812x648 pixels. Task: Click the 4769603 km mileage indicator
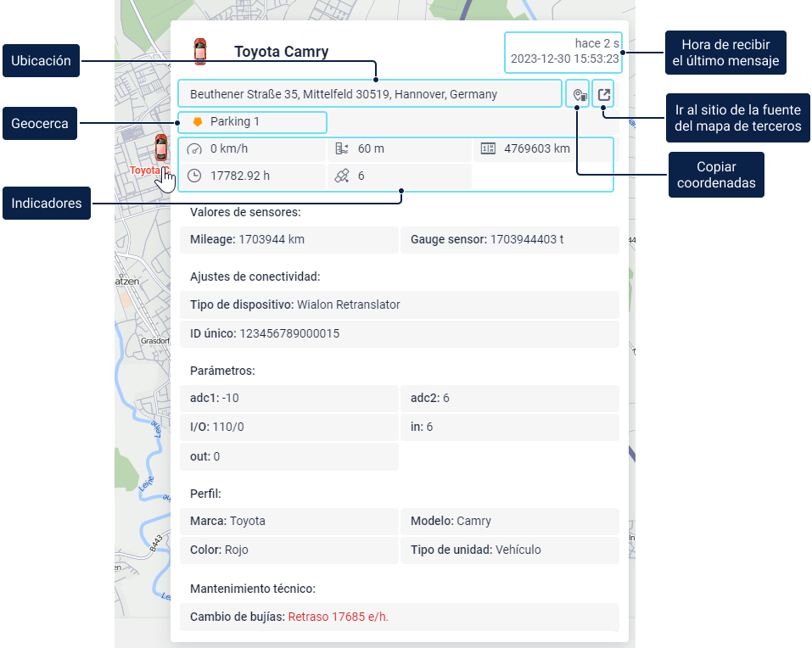pos(537,149)
